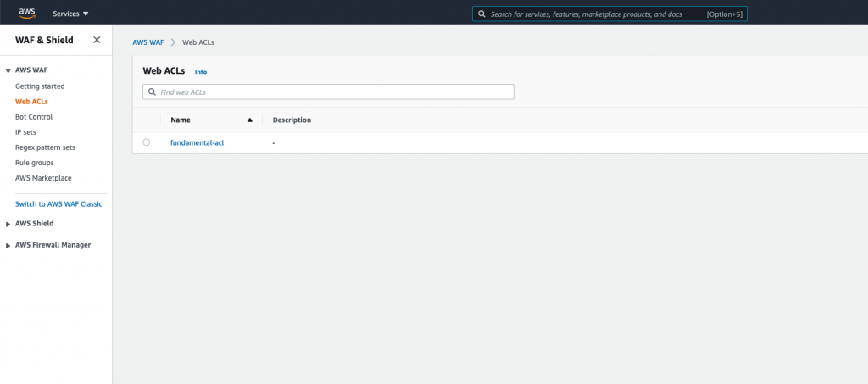Select the fundamental-acl radio button
Screen dimensions: 868x384
pos(146,142)
